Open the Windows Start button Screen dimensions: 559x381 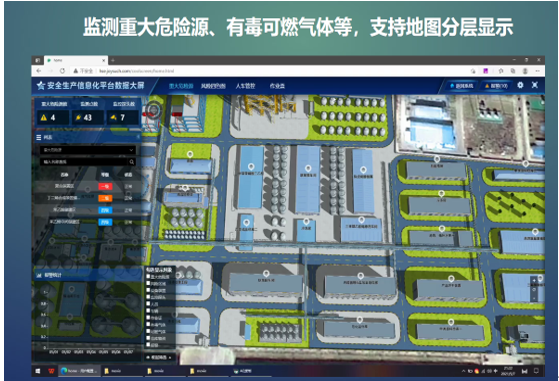coord(38,371)
